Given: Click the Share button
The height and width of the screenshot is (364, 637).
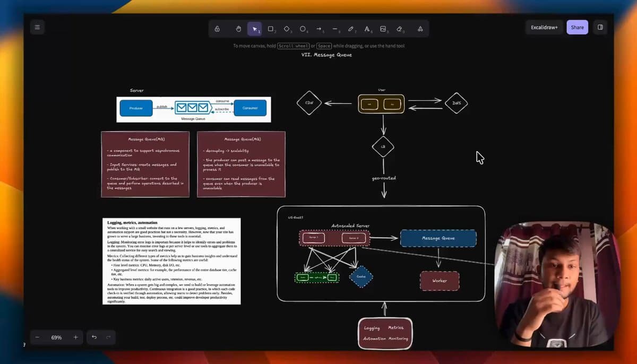Looking at the screenshot, I should click(x=577, y=27).
